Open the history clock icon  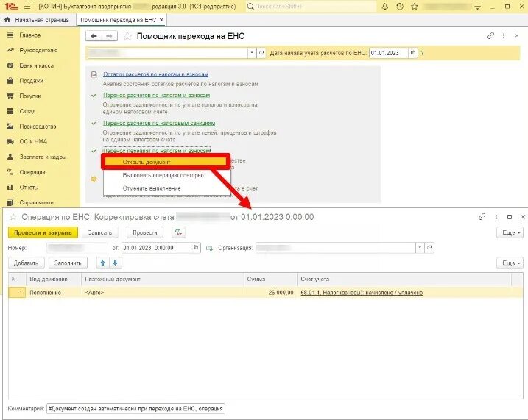[400, 7]
